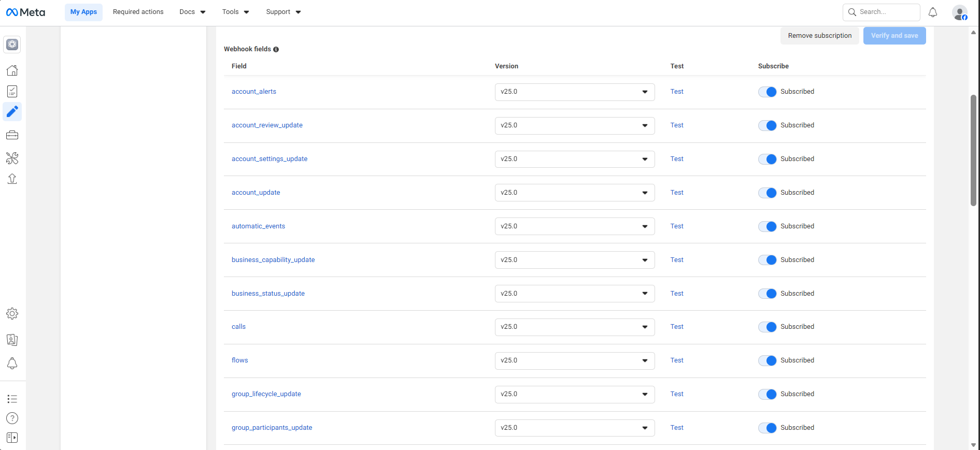Screen dimensions: 980x450
Task: Toggle account_review_update subscription off
Action: click(x=768, y=125)
